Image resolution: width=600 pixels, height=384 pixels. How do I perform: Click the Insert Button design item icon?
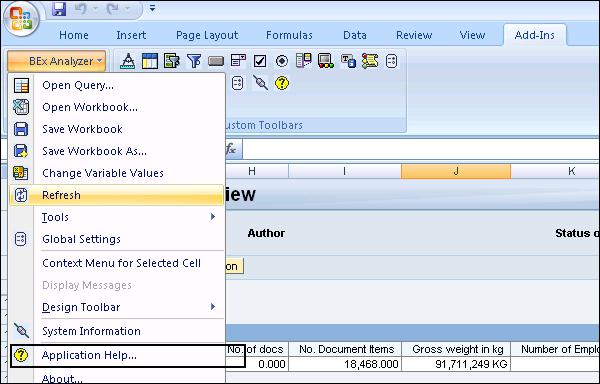click(x=216, y=61)
